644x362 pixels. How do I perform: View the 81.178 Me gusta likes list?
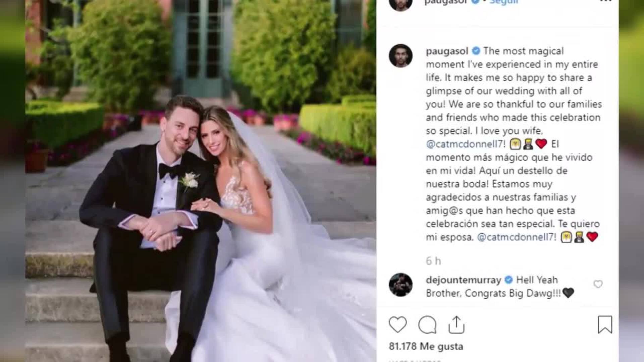coord(426,346)
